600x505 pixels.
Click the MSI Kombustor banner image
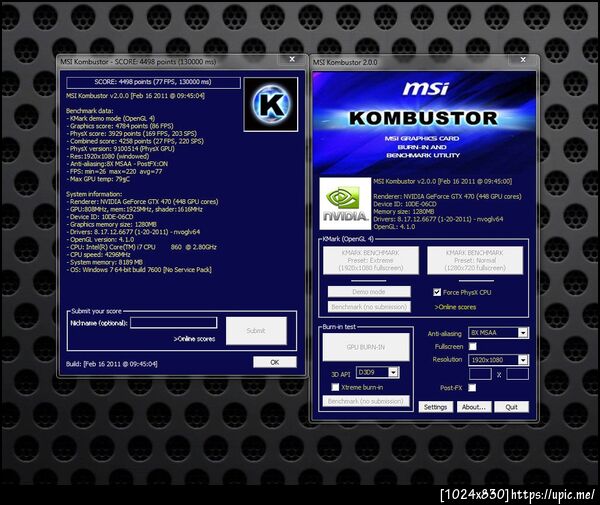[424, 123]
